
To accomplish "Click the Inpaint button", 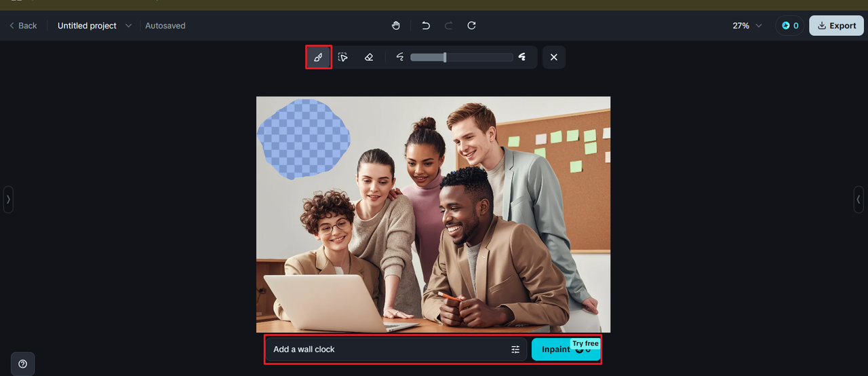I will coord(566,349).
